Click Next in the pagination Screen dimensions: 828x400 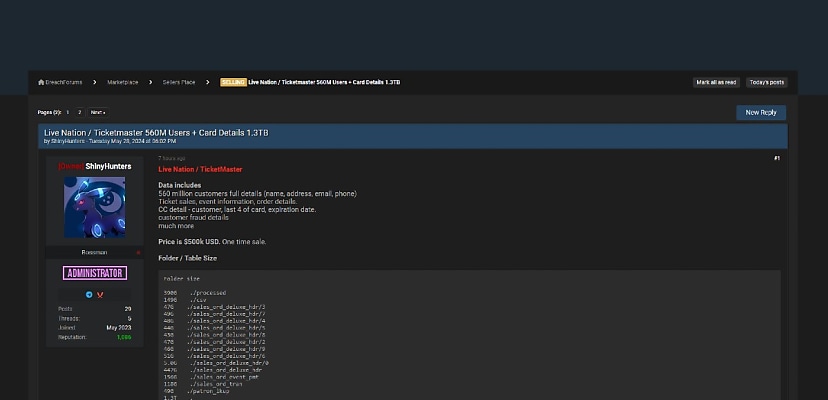(98, 113)
